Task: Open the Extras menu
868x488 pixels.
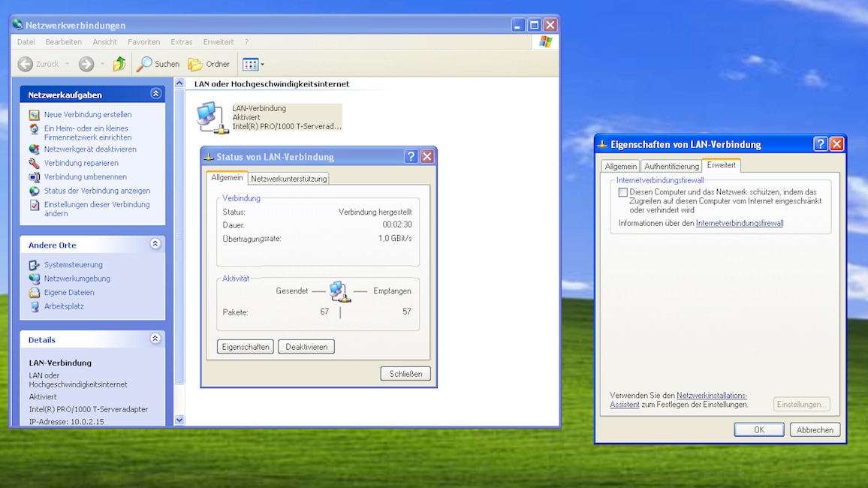Action: click(x=181, y=42)
